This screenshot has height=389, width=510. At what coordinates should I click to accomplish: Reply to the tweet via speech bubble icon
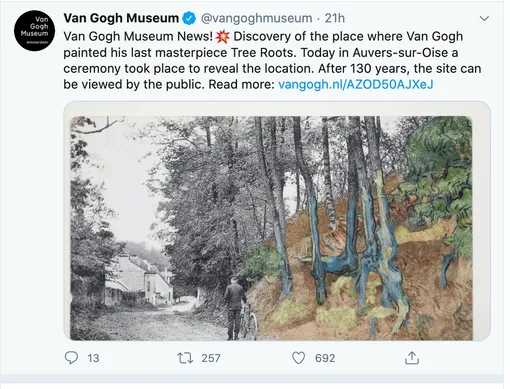click(71, 358)
